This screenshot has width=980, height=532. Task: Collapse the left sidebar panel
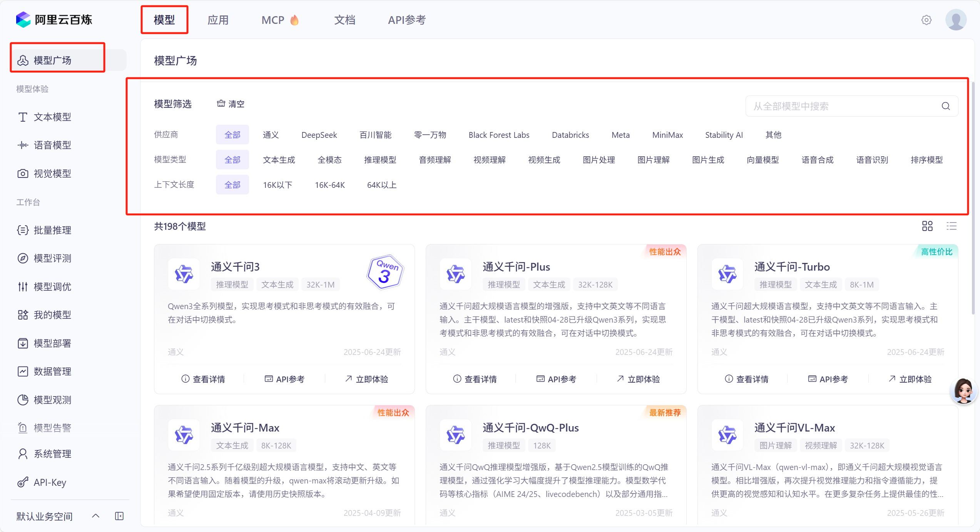click(x=119, y=516)
